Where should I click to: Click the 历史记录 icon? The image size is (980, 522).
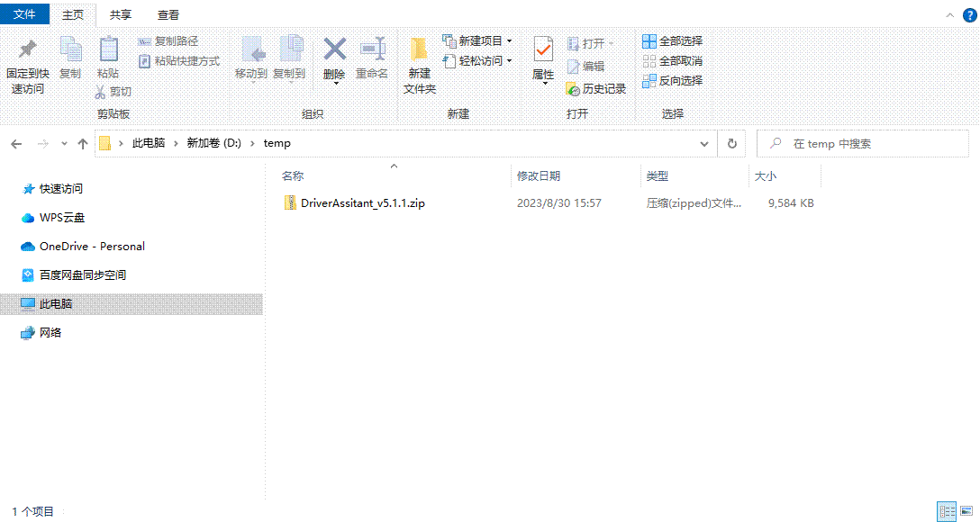click(x=573, y=89)
